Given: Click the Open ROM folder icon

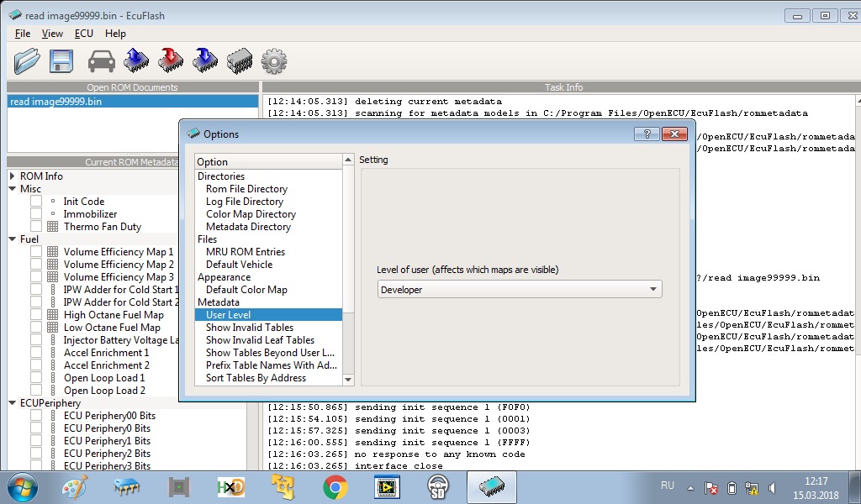Looking at the screenshot, I should pyautogui.click(x=26, y=60).
